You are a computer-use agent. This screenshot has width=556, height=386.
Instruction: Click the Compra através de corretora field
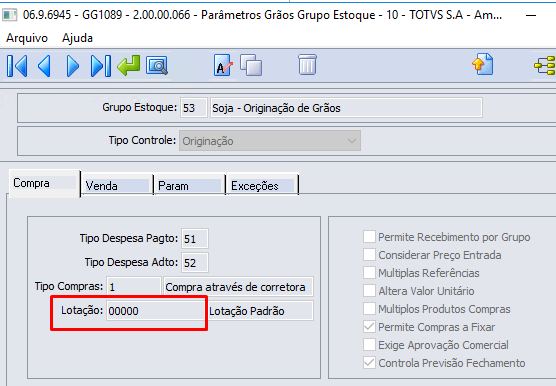pyautogui.click(x=239, y=286)
